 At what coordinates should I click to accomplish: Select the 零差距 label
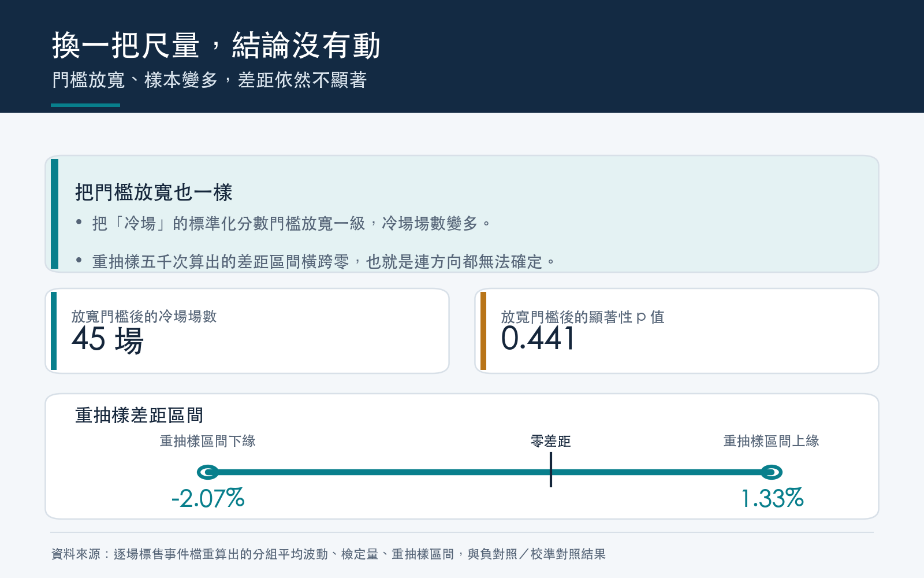(551, 441)
